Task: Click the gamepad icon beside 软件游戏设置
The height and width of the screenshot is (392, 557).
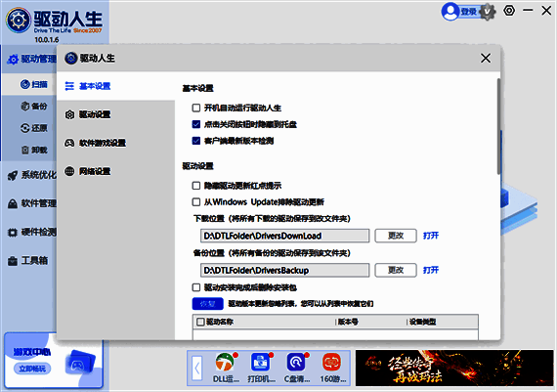Action: coord(69,143)
